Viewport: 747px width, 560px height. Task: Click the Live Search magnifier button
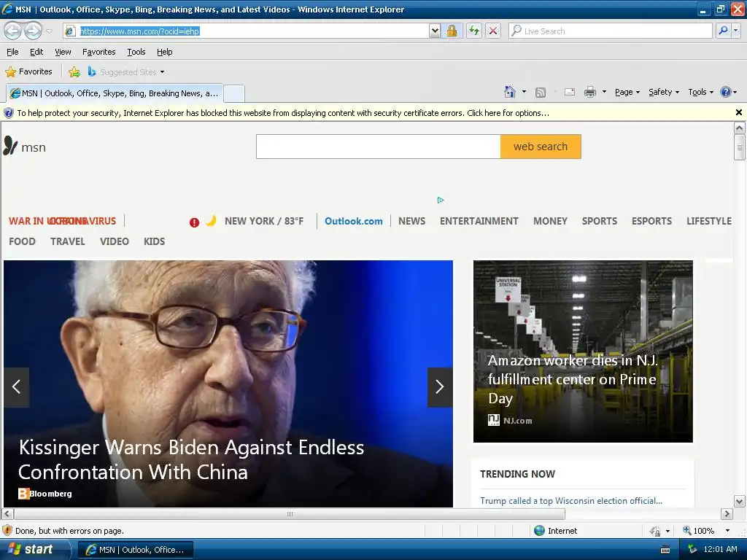pyautogui.click(x=724, y=31)
